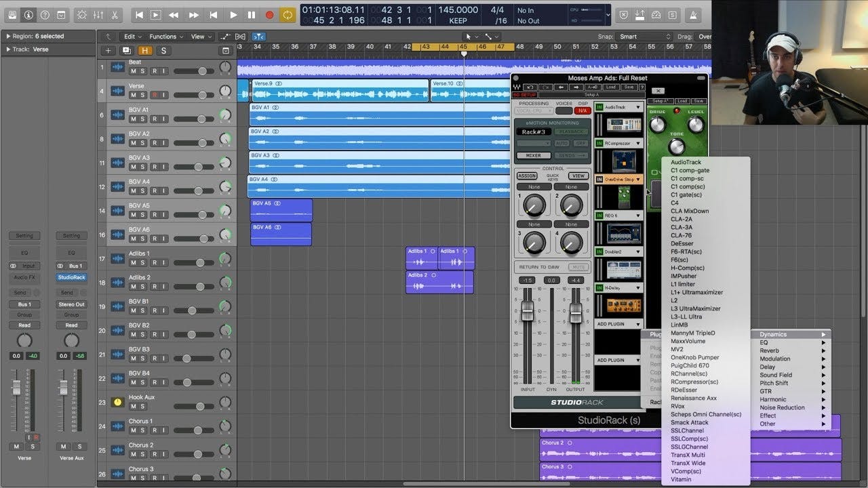This screenshot has width=868, height=488.
Task: Click the Replace mode icon
Action: point(624,14)
